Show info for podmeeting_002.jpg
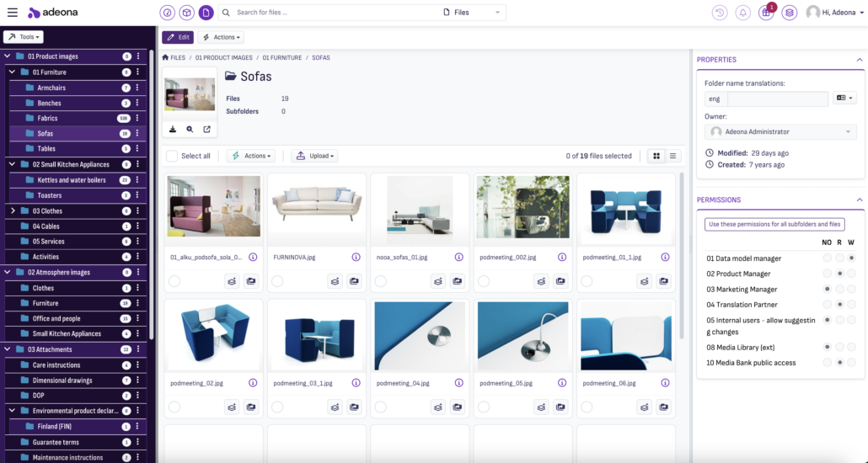868x463 pixels. (x=562, y=258)
